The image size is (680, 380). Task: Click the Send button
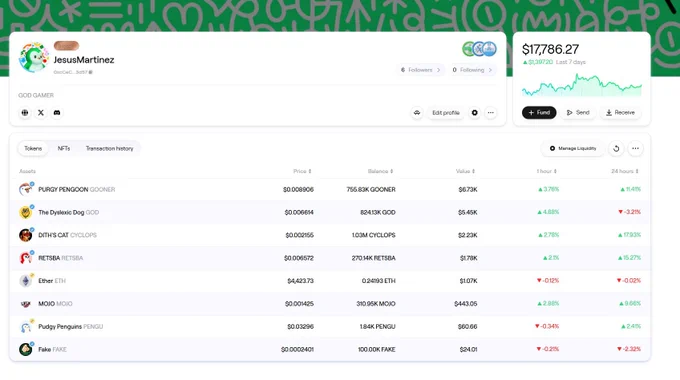click(x=578, y=113)
